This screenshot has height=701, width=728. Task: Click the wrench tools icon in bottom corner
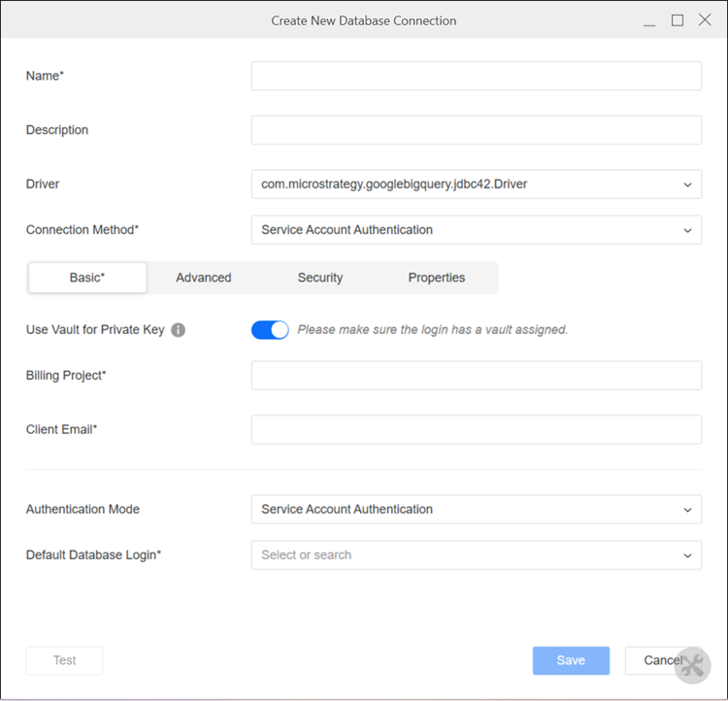693,665
